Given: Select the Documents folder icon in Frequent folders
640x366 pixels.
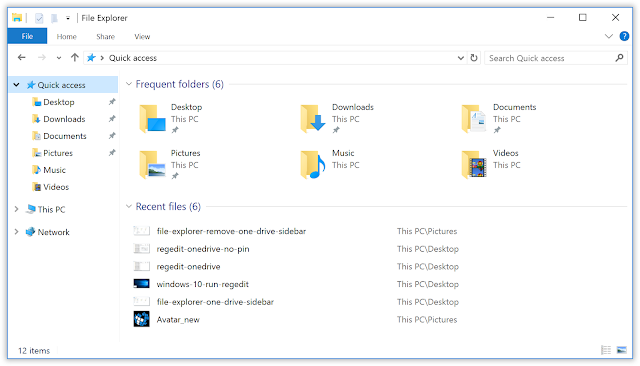Looking at the screenshot, I should tap(474, 119).
